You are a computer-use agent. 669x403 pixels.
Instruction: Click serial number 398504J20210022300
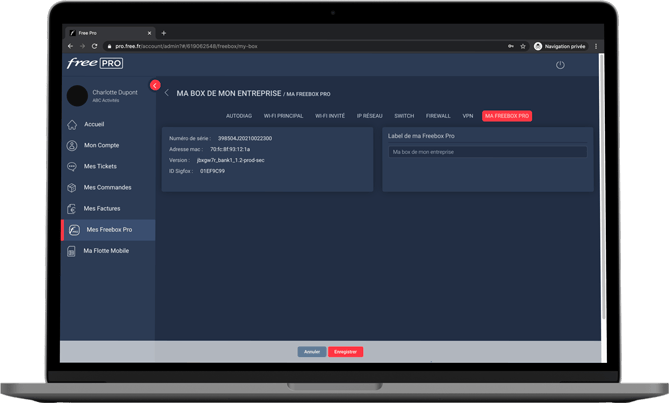(x=245, y=138)
